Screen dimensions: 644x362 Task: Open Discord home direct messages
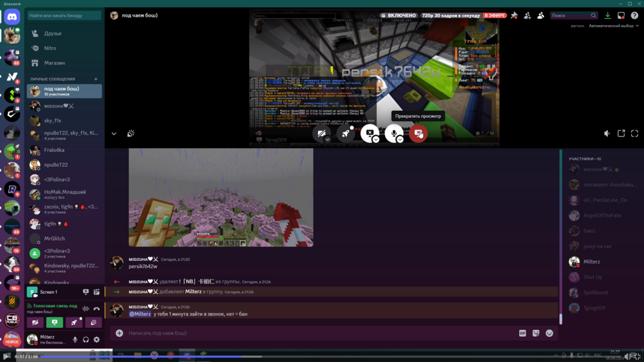[x=12, y=17]
